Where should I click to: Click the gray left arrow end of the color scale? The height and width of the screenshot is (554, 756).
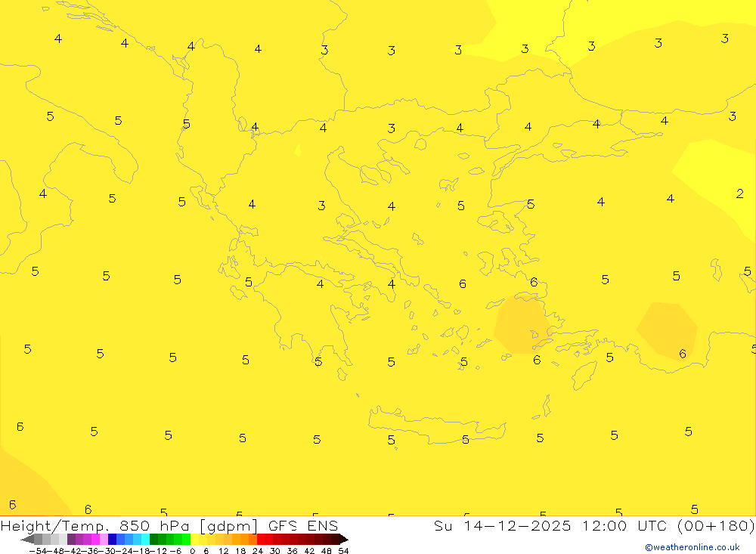click(x=27, y=539)
